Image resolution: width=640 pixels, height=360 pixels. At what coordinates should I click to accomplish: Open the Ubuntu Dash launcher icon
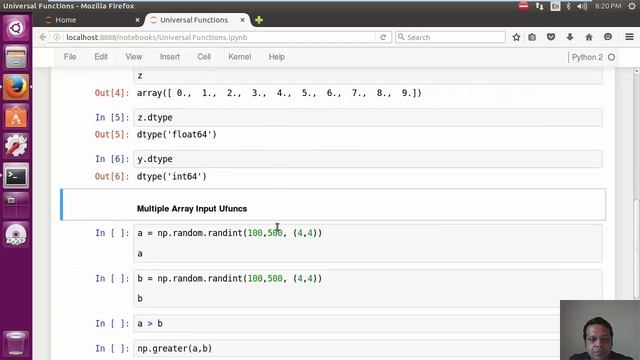(x=16, y=28)
